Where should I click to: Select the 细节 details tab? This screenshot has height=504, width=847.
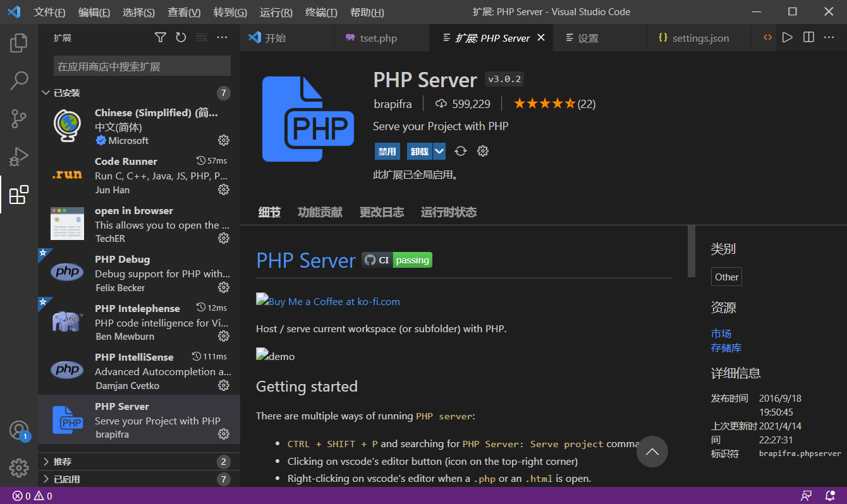click(269, 212)
